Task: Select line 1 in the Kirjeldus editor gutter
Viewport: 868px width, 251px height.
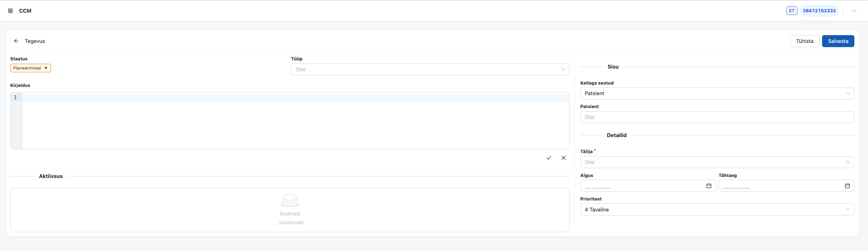Action: pos(15,97)
